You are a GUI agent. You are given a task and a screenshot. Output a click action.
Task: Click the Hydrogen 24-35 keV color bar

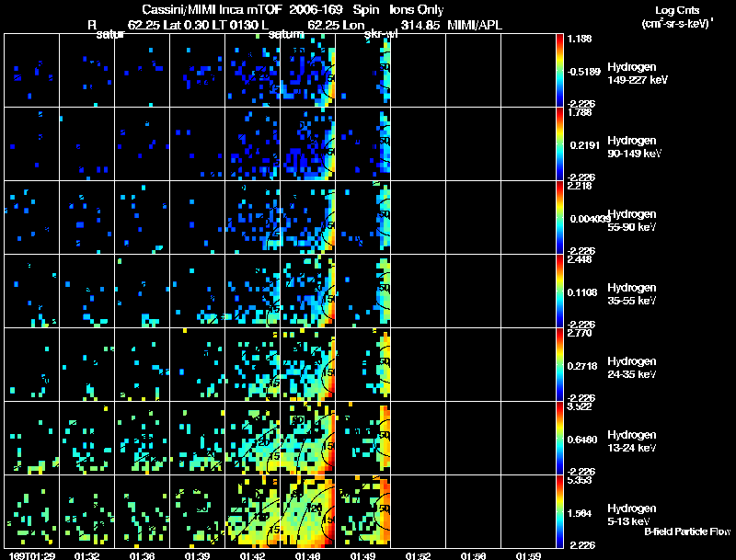559,364
